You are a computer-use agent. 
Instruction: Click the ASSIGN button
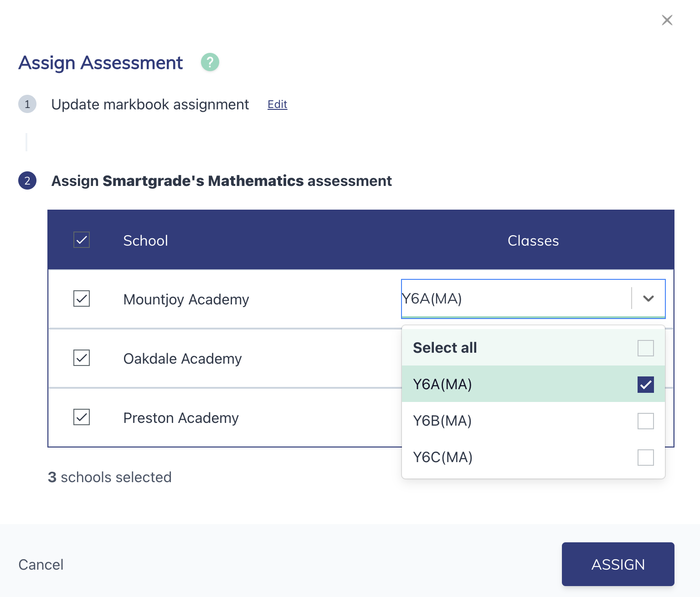(618, 564)
